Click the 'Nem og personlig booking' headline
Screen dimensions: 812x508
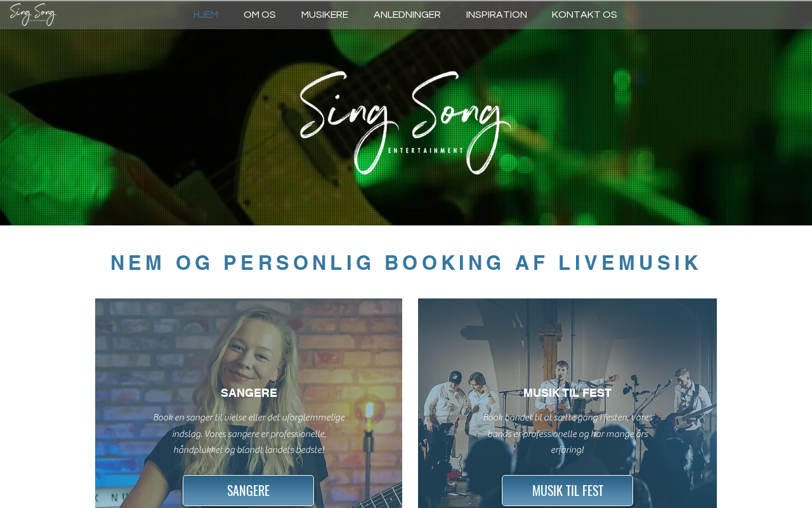406,263
